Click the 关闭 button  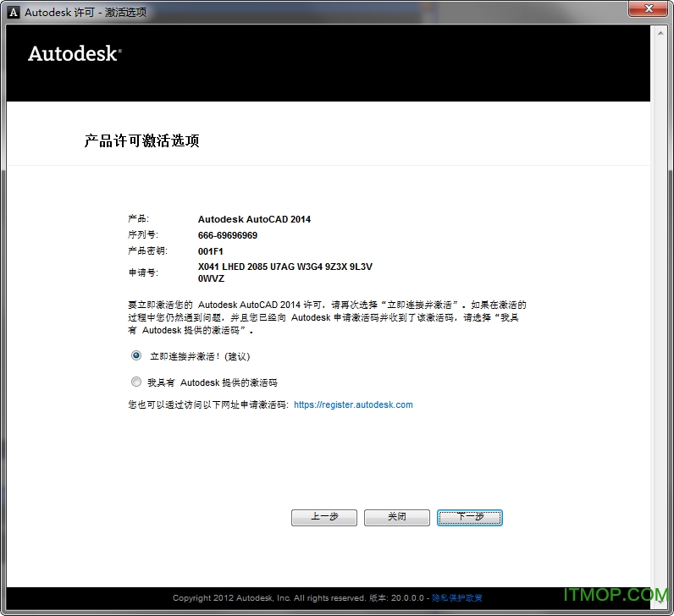(397, 517)
